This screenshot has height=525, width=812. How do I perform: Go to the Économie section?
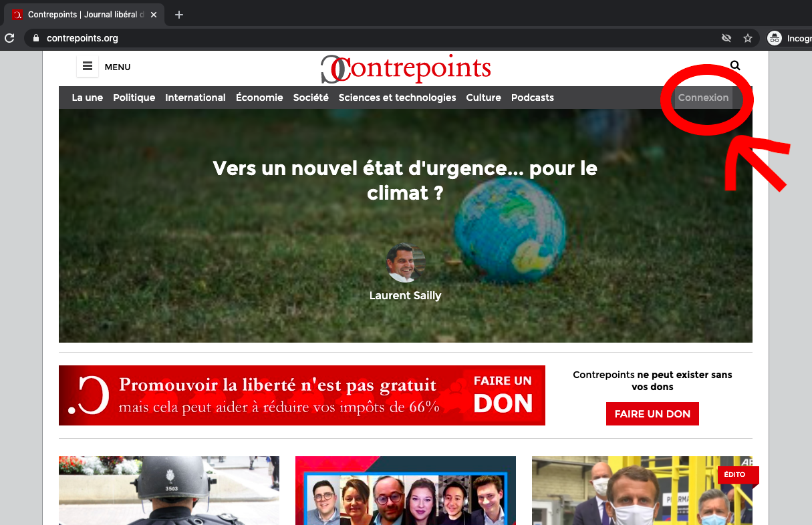click(259, 98)
